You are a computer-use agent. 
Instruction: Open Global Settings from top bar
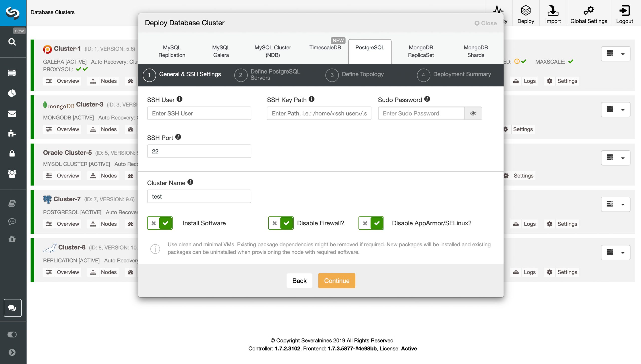589,15
